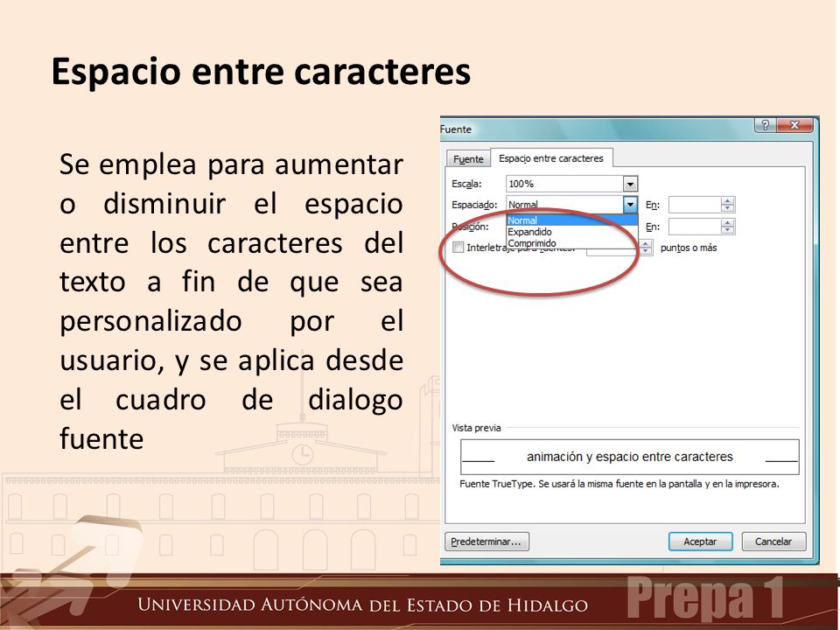Click the Prepa 1 text

click(705, 598)
